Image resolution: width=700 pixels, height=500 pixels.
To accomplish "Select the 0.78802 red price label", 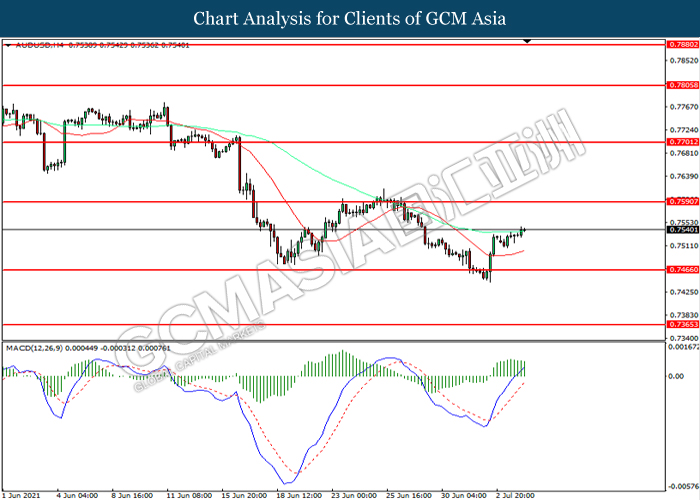I will coord(683,45).
